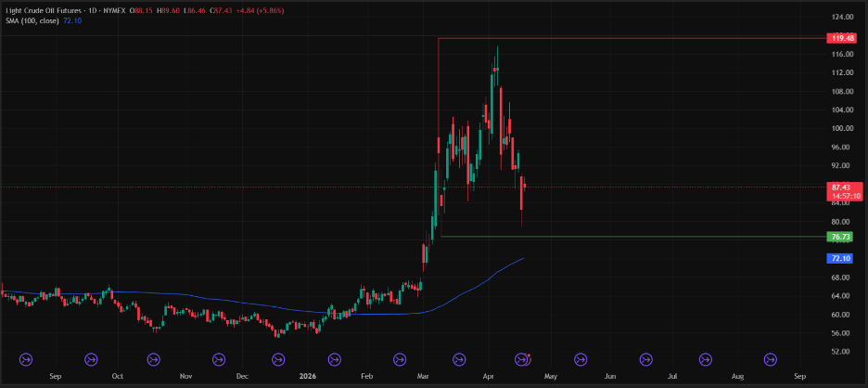Select the blue 72.10 SMA price label

click(842, 258)
